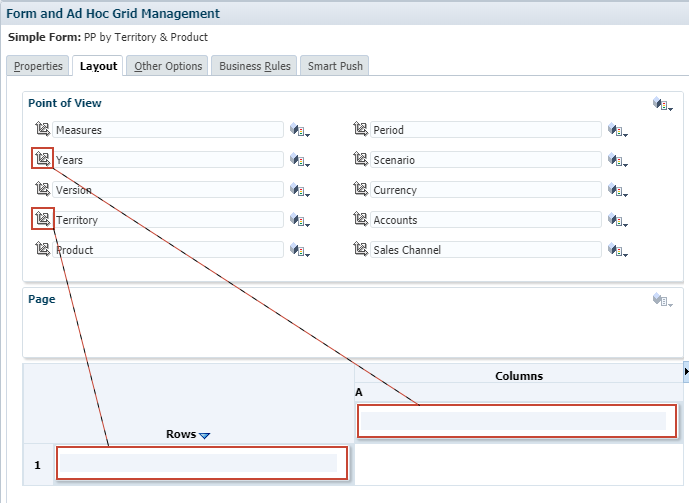Switch to the Properties tab
The image size is (689, 503).
click(38, 66)
